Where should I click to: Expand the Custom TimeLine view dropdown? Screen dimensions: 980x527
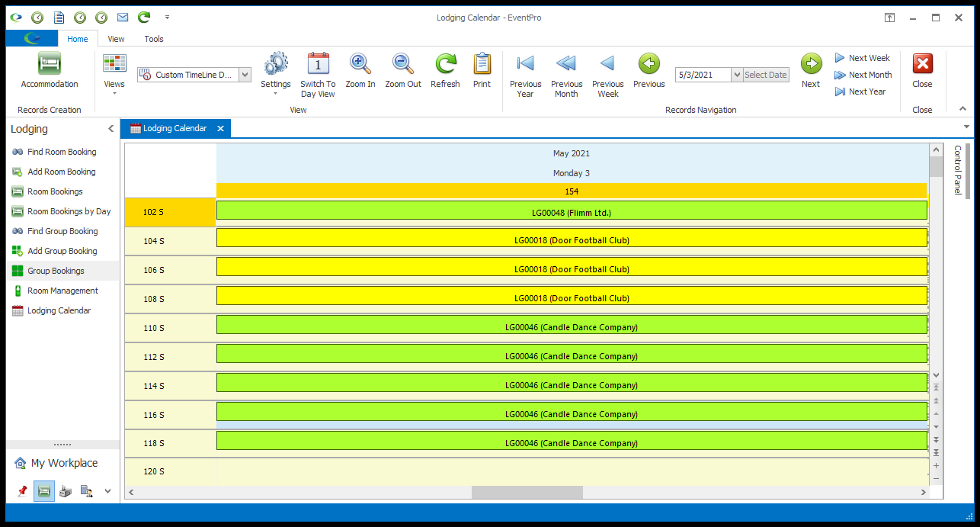245,75
